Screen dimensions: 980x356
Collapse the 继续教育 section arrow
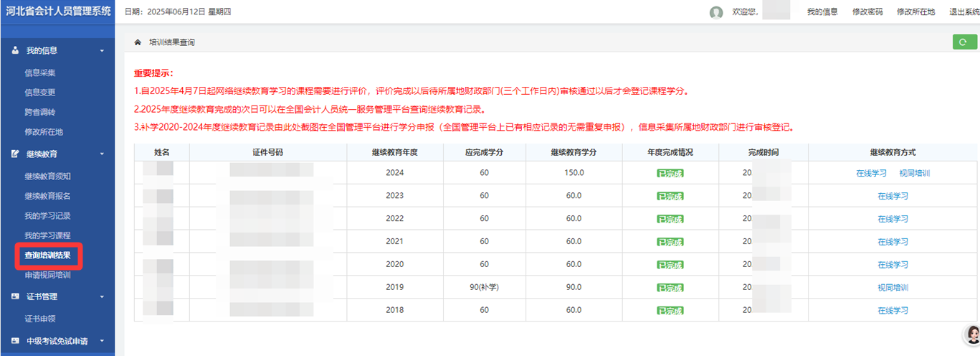click(x=102, y=154)
